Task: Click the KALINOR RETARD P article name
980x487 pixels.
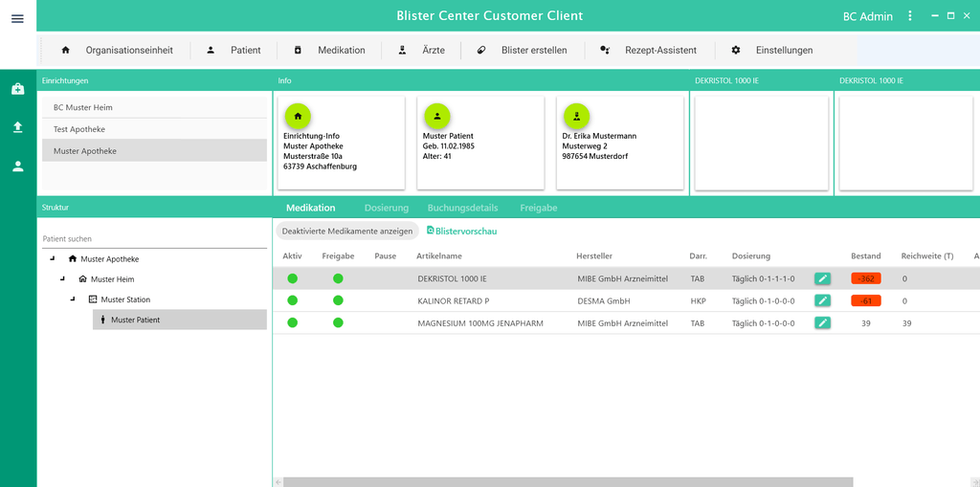Action: 453,300
